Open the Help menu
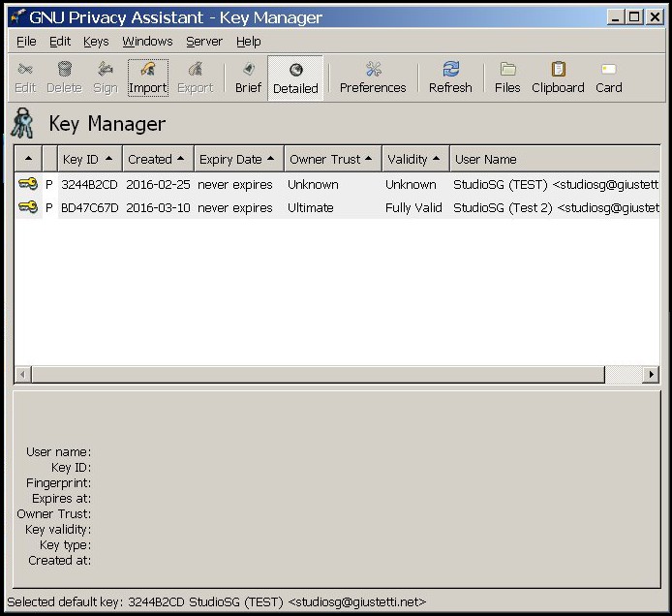The width and height of the screenshot is (672, 616). coord(249,42)
